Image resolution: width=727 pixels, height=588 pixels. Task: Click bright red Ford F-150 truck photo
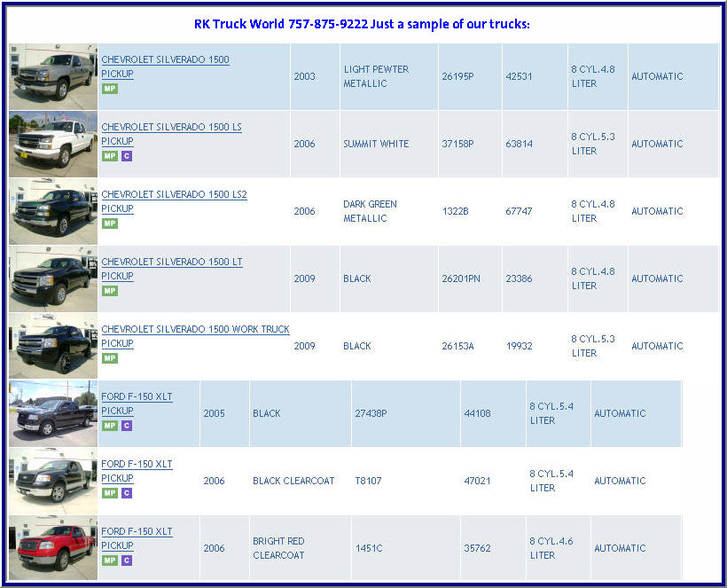click(53, 548)
